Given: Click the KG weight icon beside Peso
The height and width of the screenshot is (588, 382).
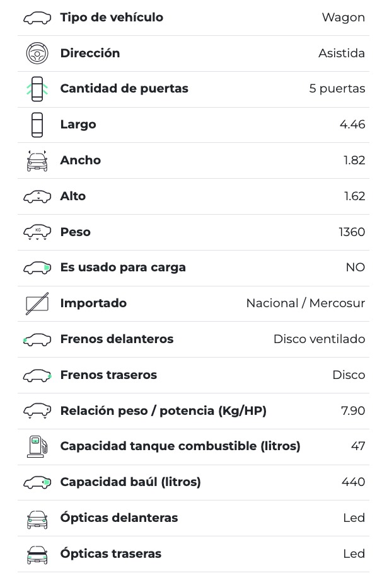Looking at the screenshot, I should click(x=37, y=232).
